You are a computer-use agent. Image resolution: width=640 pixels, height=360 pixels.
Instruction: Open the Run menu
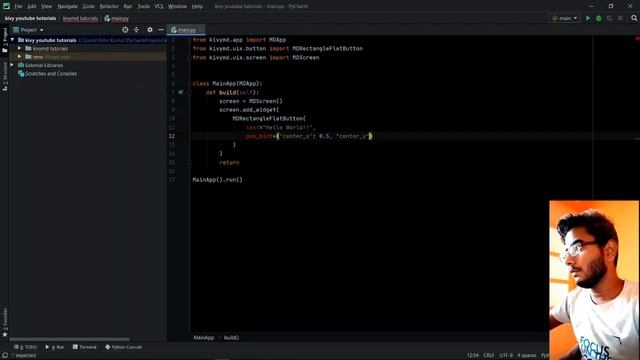click(128, 6)
